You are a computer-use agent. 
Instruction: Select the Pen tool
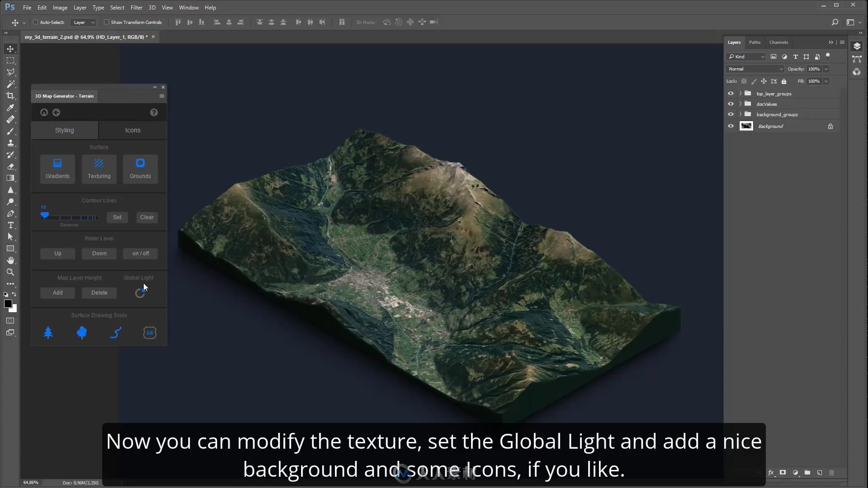(10, 213)
